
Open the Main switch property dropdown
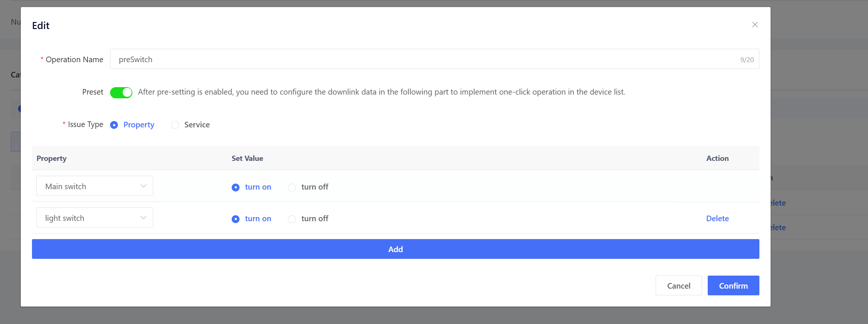[x=95, y=186]
